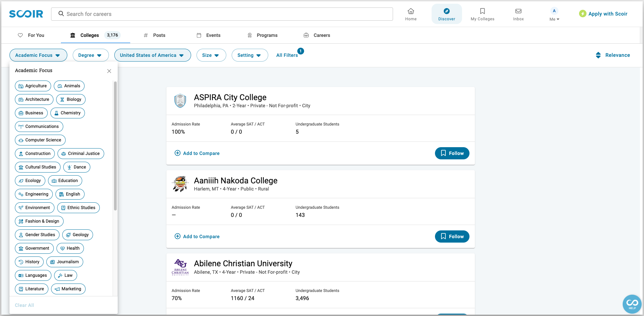This screenshot has height=316, width=644.
Task: Click the Scoir logo
Action: coord(26,14)
